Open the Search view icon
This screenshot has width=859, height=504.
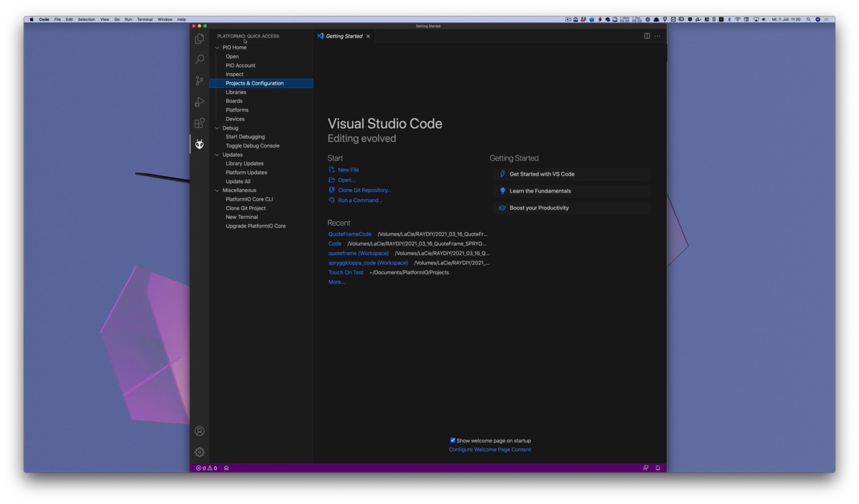tap(200, 59)
